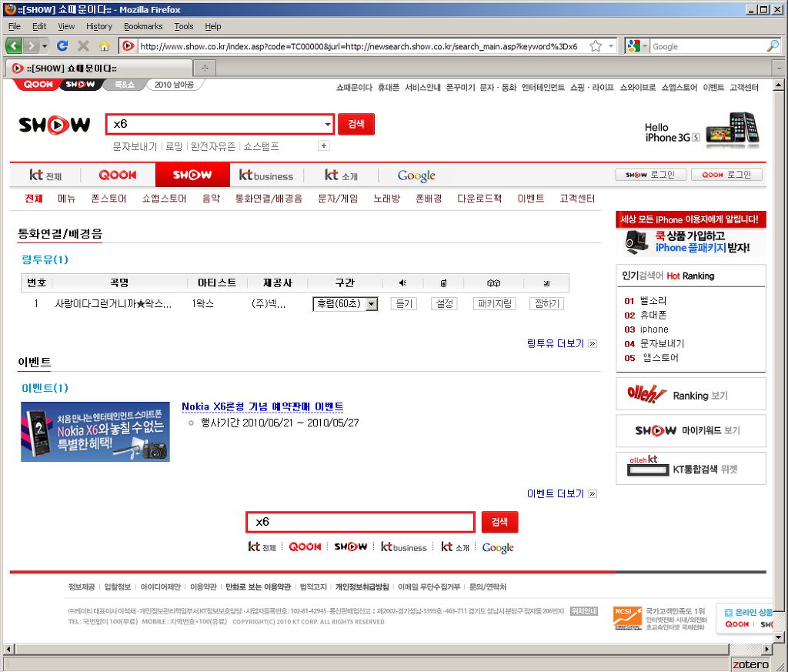Select the 폰스토어 category tab
788x672 pixels.
pyautogui.click(x=109, y=199)
